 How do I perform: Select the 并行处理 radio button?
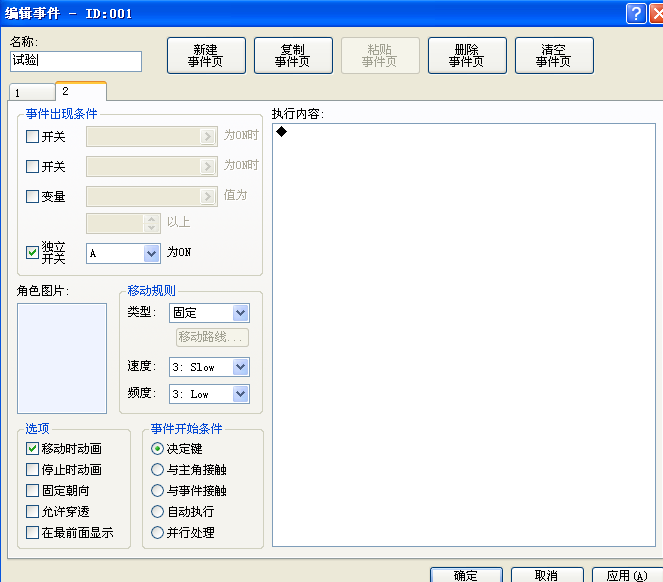point(157,532)
